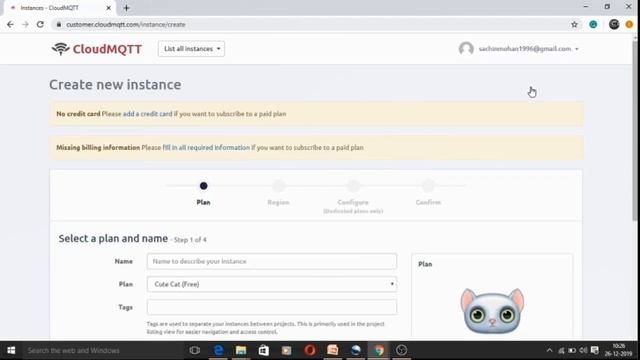Click the volume icon in system tray
This screenshot has height=360, width=640.
[584, 350]
